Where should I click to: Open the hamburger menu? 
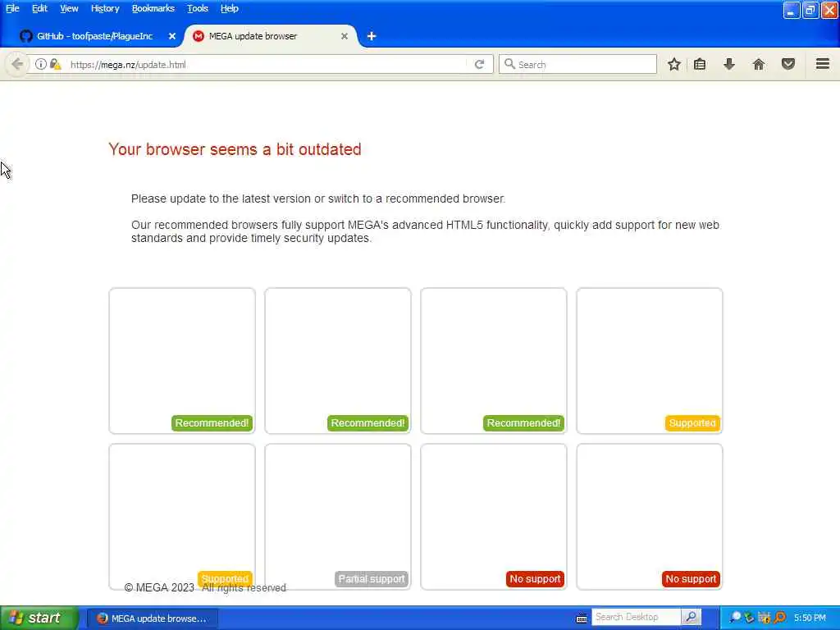[x=823, y=64]
